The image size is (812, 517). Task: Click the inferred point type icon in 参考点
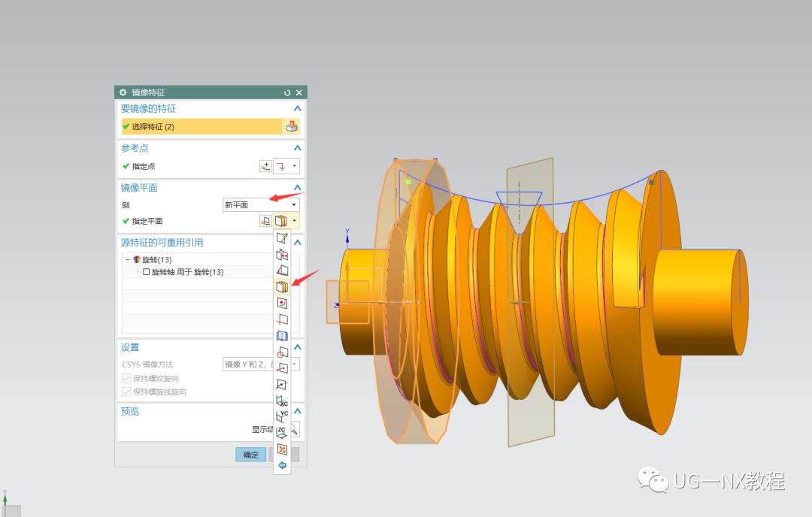coord(280,166)
